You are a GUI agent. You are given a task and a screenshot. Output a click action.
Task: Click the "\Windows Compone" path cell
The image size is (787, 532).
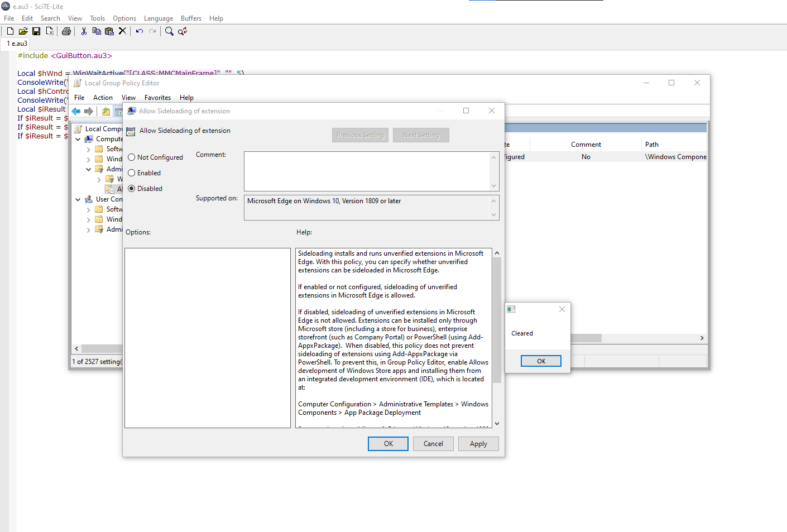[676, 157]
